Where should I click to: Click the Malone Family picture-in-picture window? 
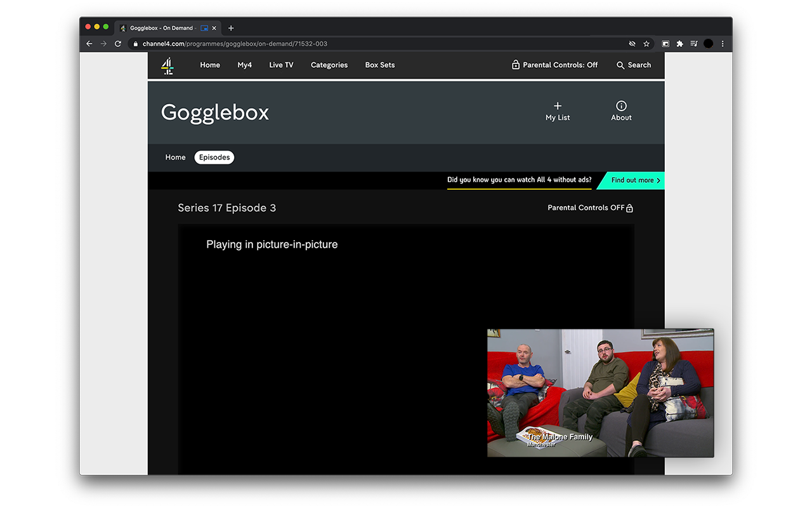coord(600,392)
